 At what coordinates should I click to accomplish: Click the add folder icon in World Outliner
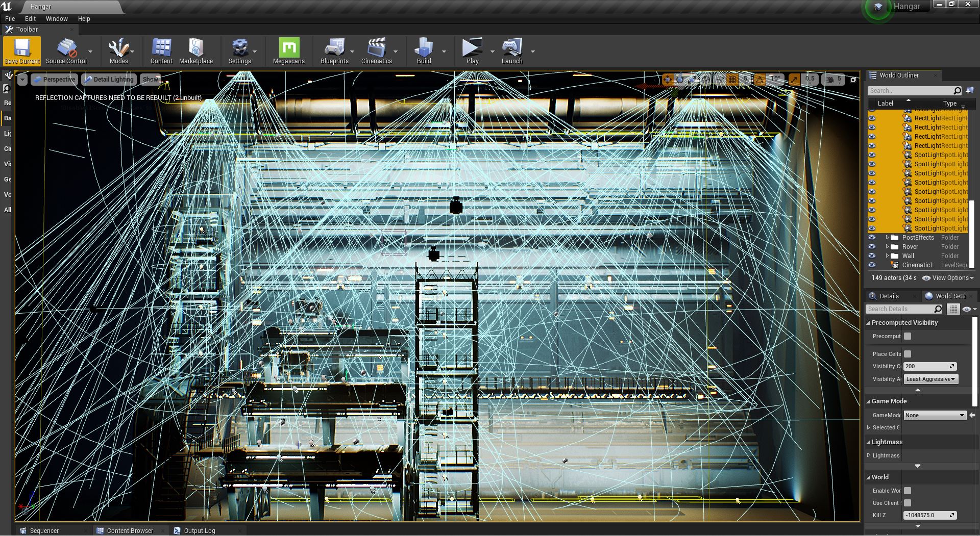click(969, 90)
